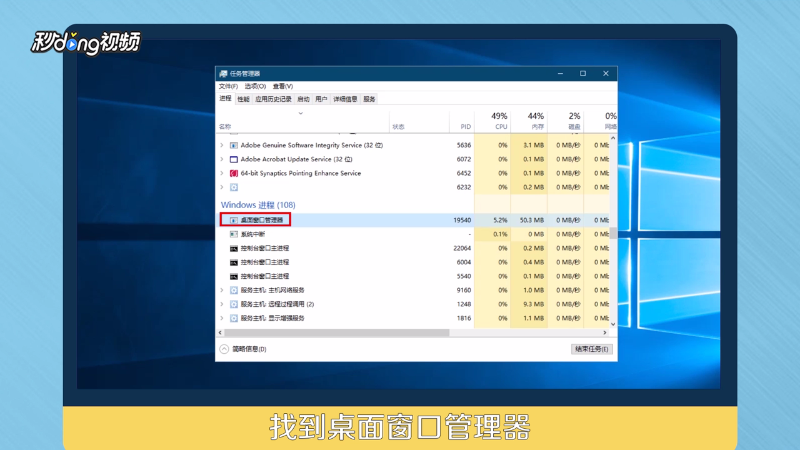Click the 桌面窗口管理器 process icon
800x450 pixels.
click(234, 220)
